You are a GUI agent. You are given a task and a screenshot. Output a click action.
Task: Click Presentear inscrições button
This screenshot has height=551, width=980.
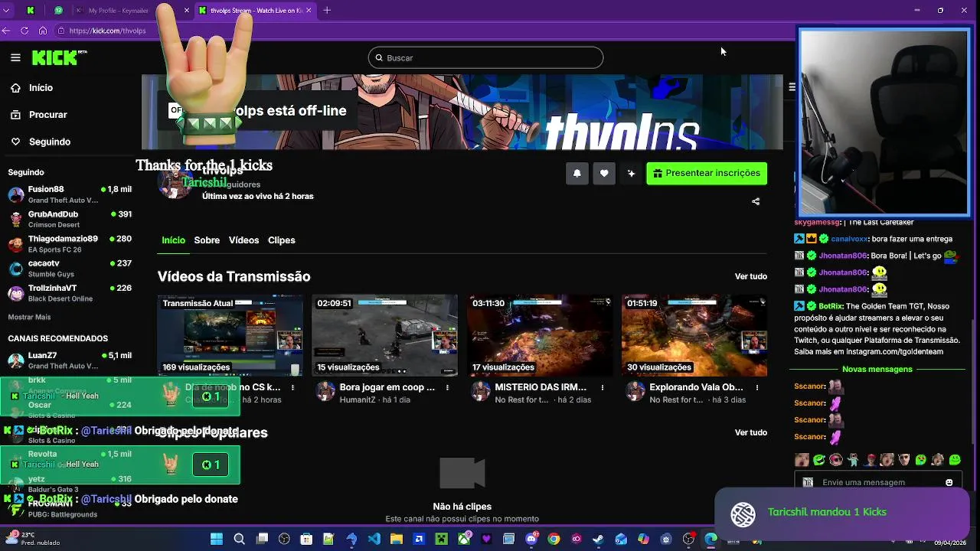pyautogui.click(x=707, y=173)
